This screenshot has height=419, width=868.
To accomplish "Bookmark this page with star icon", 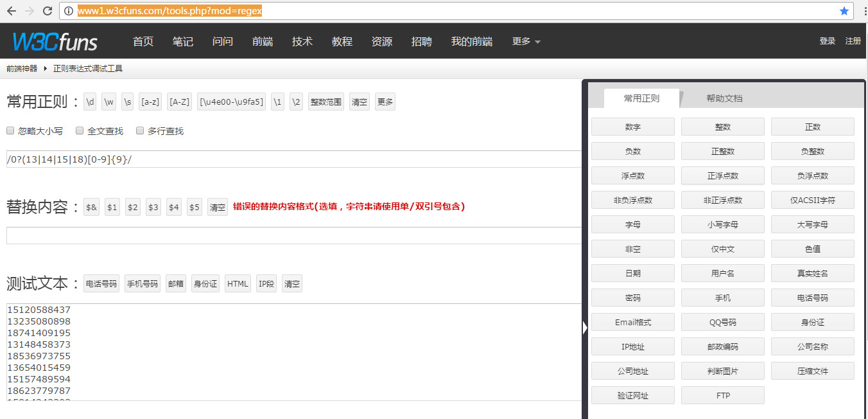I will pyautogui.click(x=844, y=11).
